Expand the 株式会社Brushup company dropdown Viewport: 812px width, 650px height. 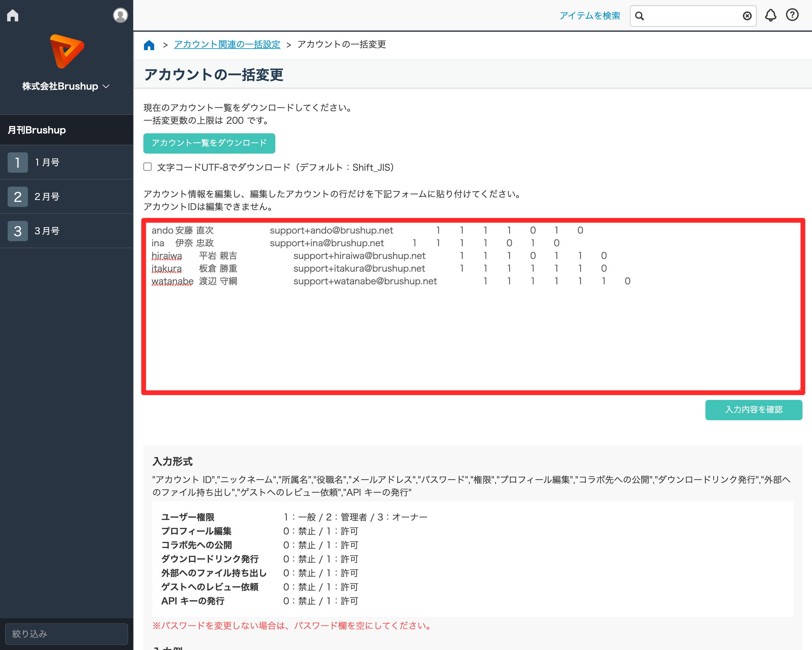pos(66,86)
